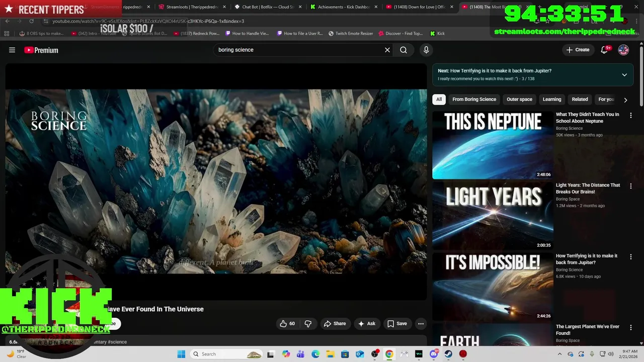Screen dimensions: 644x362
Task: Select the Related filter chip
Action: tap(580, 99)
